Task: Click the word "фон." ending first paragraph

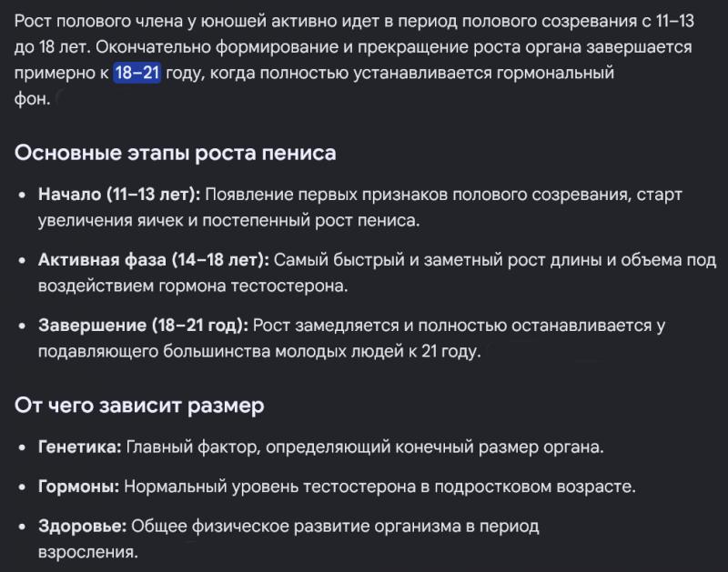Action: tap(32, 99)
